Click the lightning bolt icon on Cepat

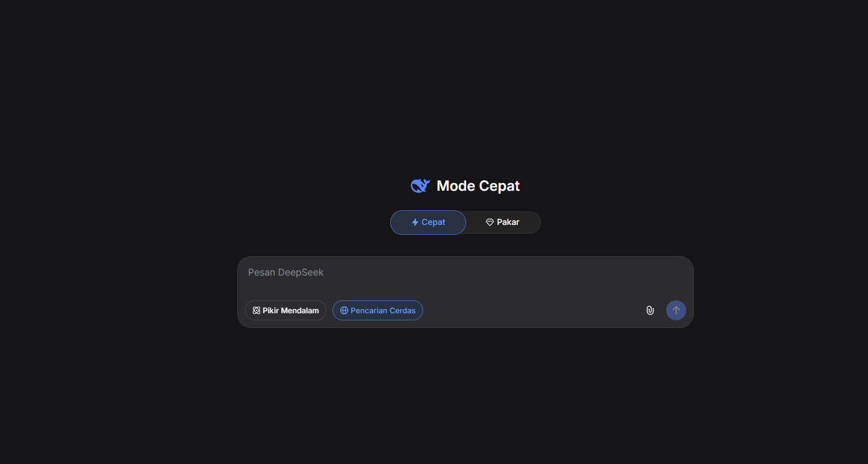[415, 223]
